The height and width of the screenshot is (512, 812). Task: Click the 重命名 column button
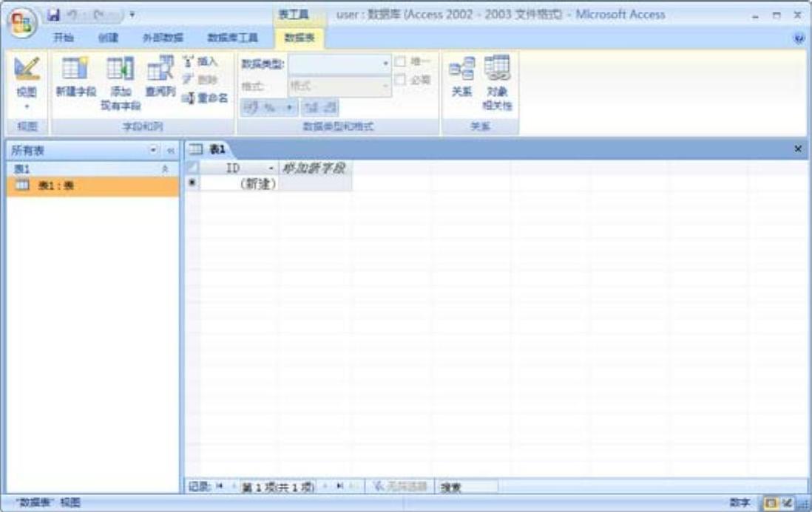click(205, 98)
